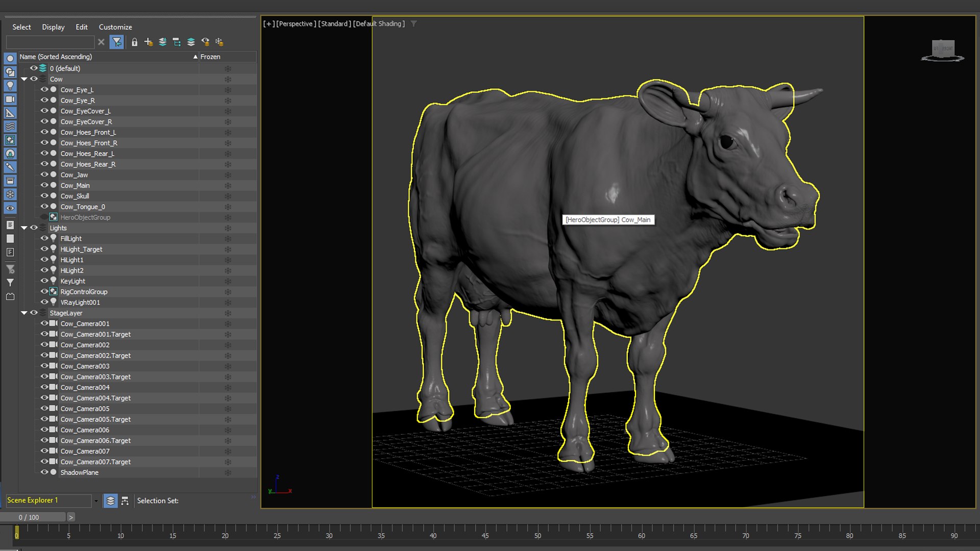Collapse the StageLayer group
The height and width of the screenshot is (551, 980).
[24, 313]
